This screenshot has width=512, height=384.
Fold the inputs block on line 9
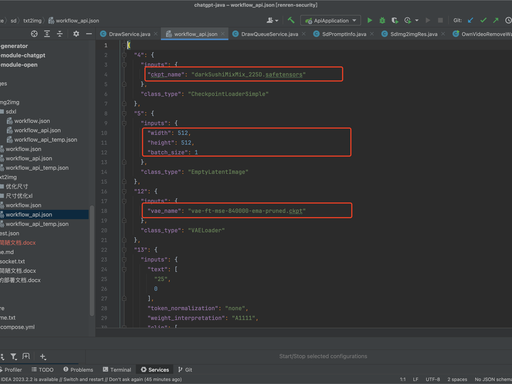(124, 123)
